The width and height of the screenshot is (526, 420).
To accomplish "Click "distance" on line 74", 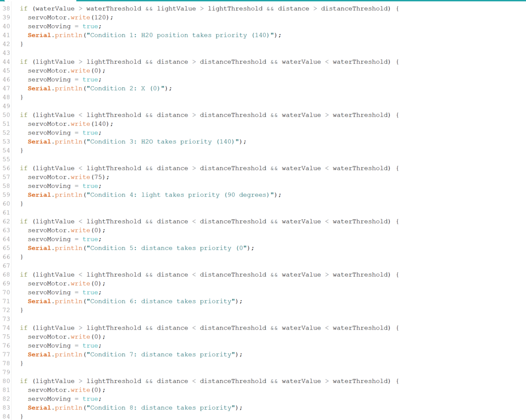I will (173, 328).
